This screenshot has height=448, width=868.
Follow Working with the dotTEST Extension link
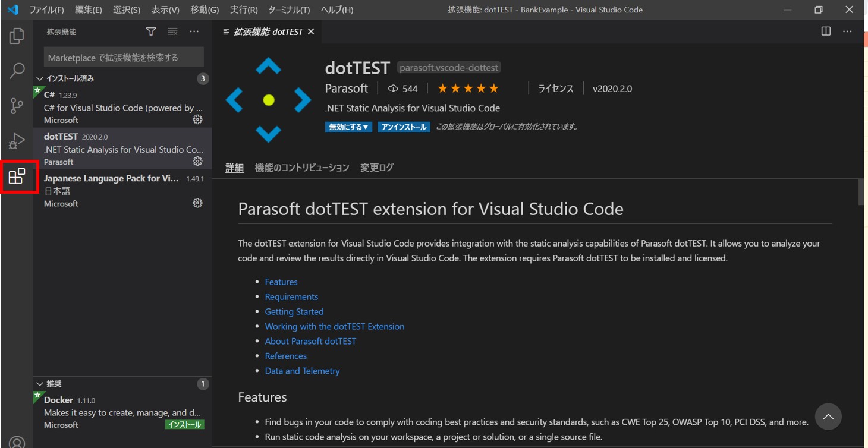pos(335,326)
